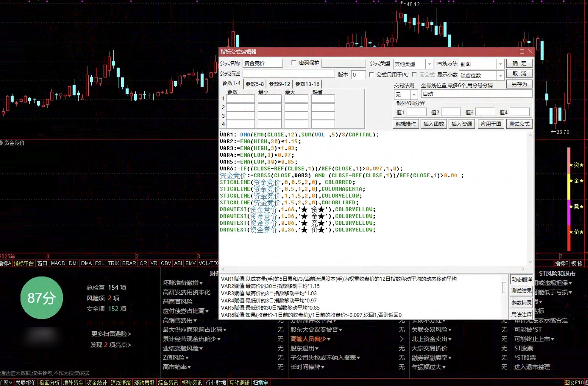Toggle the 密码保护 checkbox

pyautogui.click(x=294, y=63)
